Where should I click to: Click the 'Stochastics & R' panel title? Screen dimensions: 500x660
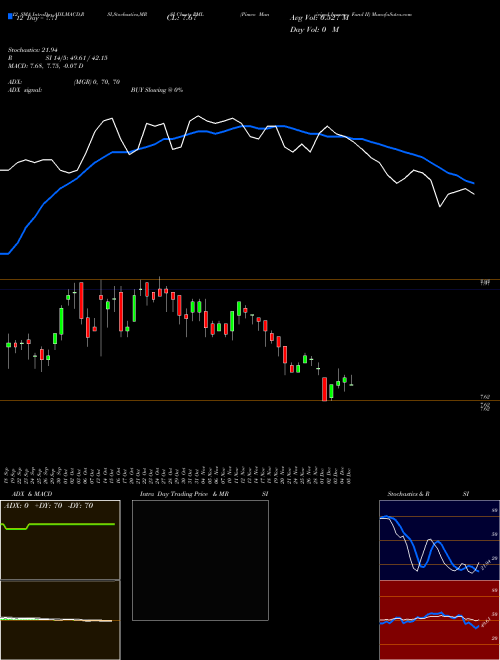tap(408, 494)
